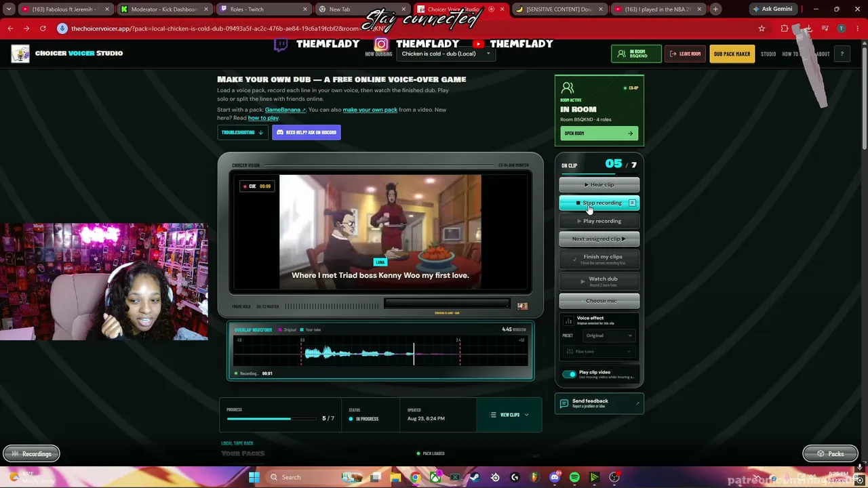Click the site info icon in address bar
The height and width of the screenshot is (488, 868).
[62, 28]
